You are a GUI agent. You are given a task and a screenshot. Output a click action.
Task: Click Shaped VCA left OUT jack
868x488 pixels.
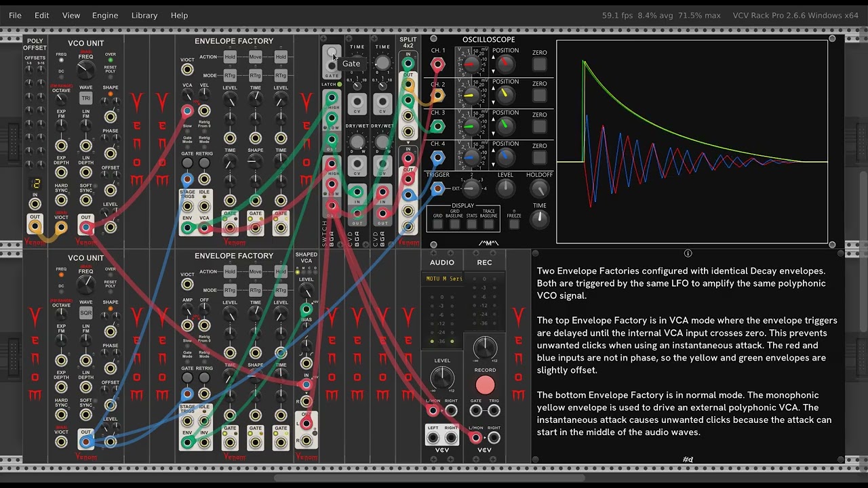pyautogui.click(x=307, y=424)
